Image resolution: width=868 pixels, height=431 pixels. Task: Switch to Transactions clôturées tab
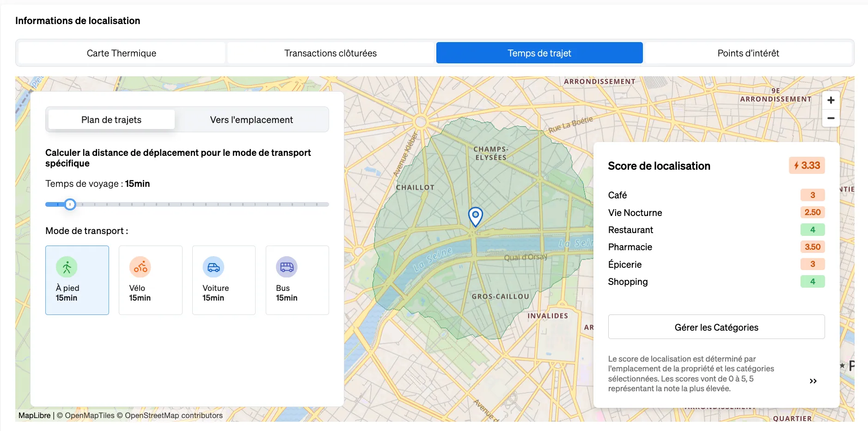coord(330,53)
